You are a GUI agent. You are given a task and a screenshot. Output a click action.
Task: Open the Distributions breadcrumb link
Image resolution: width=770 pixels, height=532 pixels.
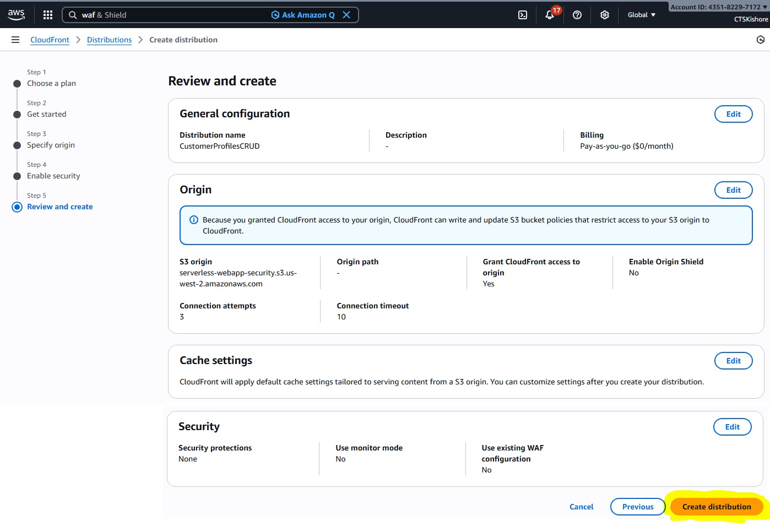[x=109, y=40]
